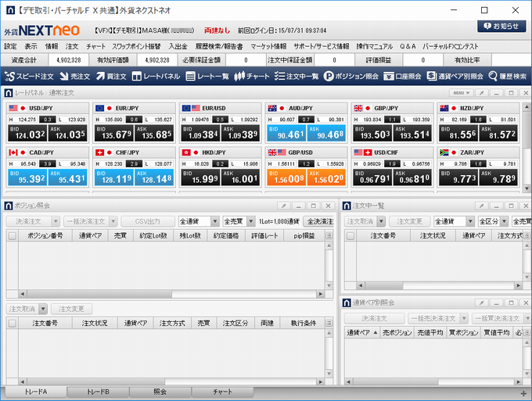532x401 pixels.
Task: Click the Sell Order (売注文) toolbar icon
Action: tap(74, 77)
